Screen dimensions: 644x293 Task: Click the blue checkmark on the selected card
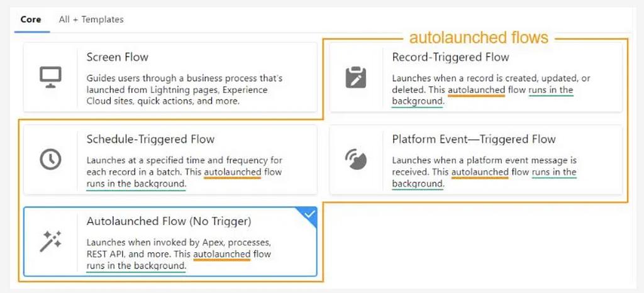click(309, 215)
